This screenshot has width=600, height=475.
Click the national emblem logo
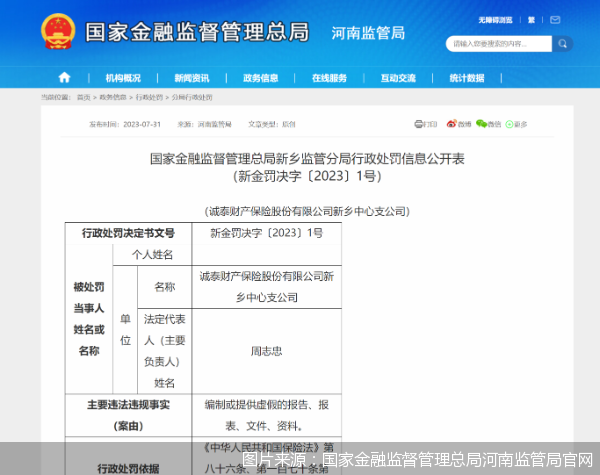[58, 31]
